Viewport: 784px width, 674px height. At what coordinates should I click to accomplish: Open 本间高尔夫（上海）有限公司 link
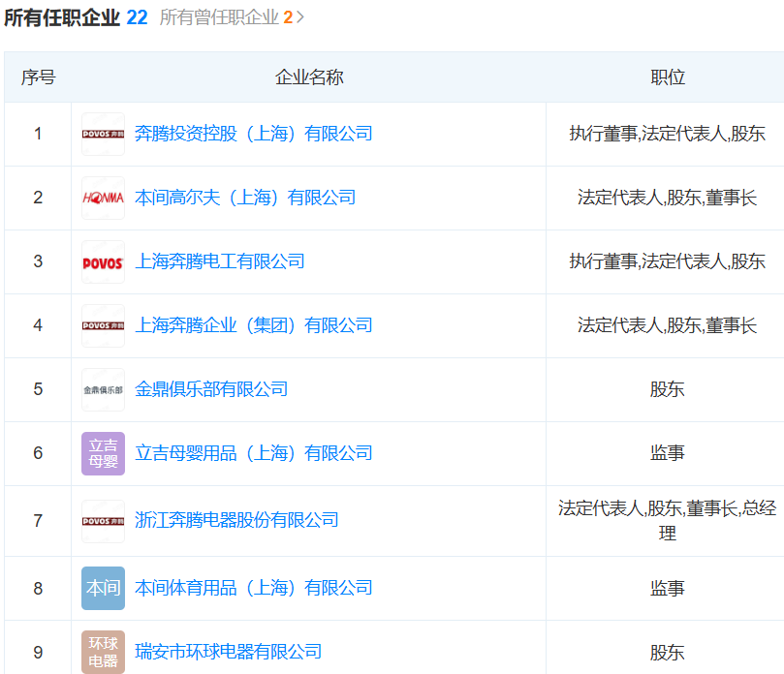245,198
